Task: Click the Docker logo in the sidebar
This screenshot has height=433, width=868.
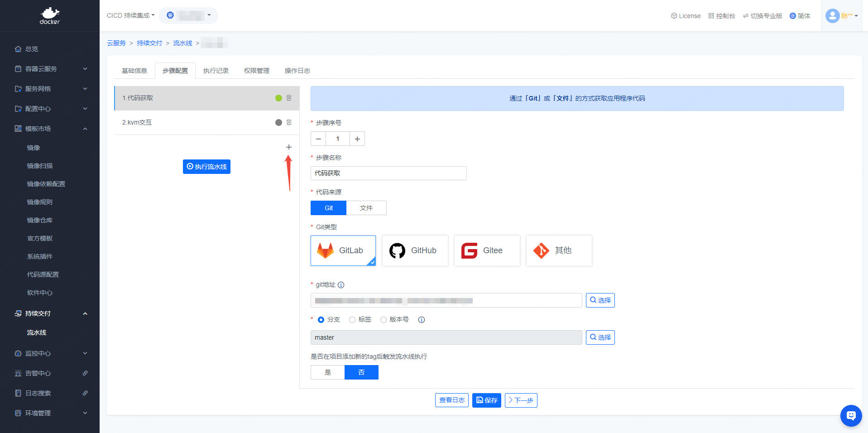Action: pos(49,16)
